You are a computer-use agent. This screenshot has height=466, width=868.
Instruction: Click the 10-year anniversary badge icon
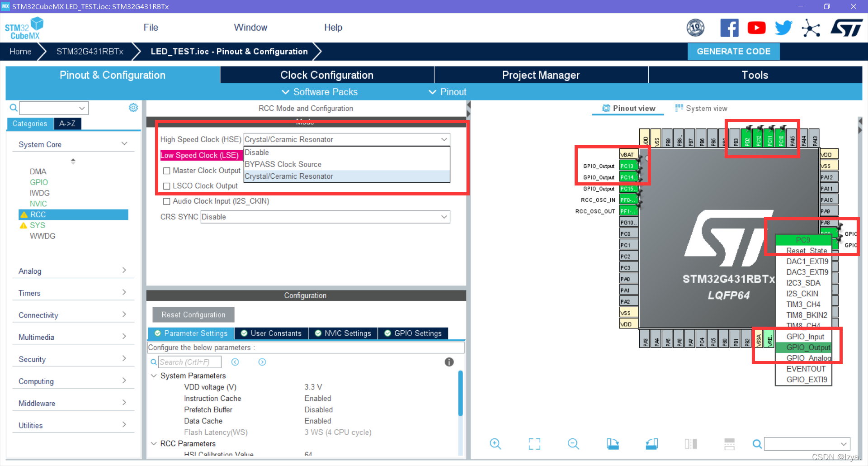tap(696, 28)
